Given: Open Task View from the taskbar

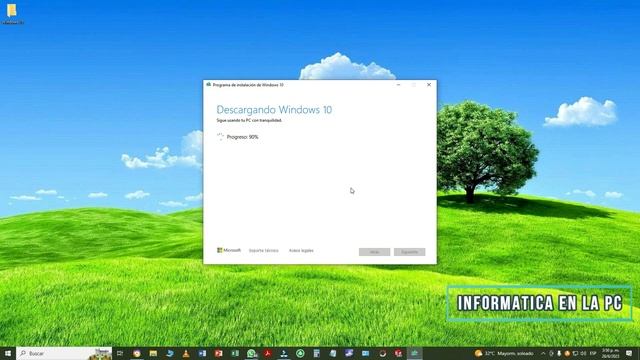Looking at the screenshot, I should coord(120,353).
